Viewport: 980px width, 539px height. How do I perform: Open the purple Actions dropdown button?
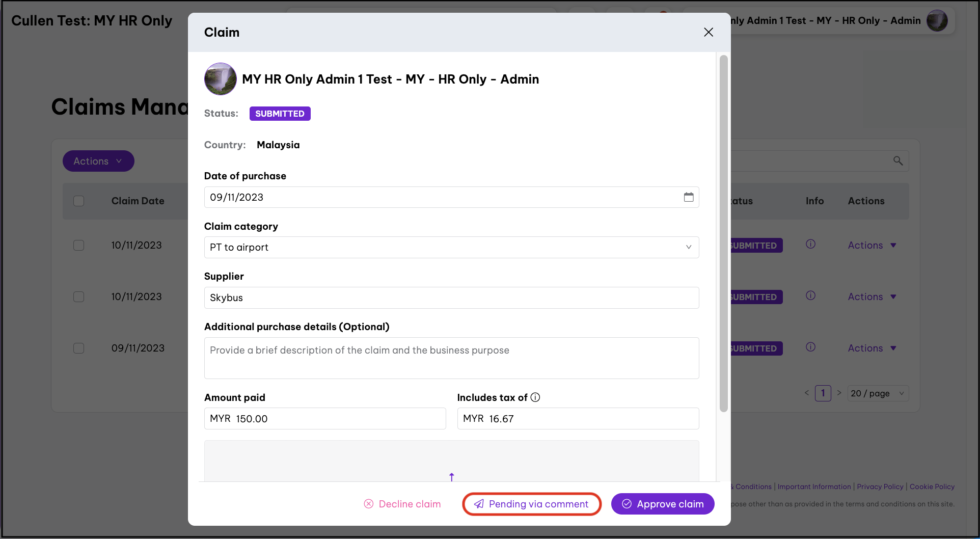click(98, 161)
